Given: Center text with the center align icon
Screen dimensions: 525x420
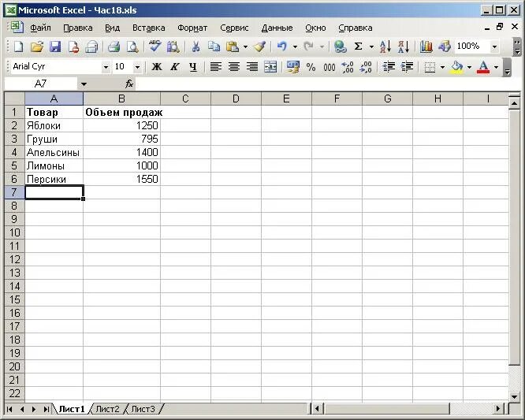Looking at the screenshot, I should pos(233,67).
